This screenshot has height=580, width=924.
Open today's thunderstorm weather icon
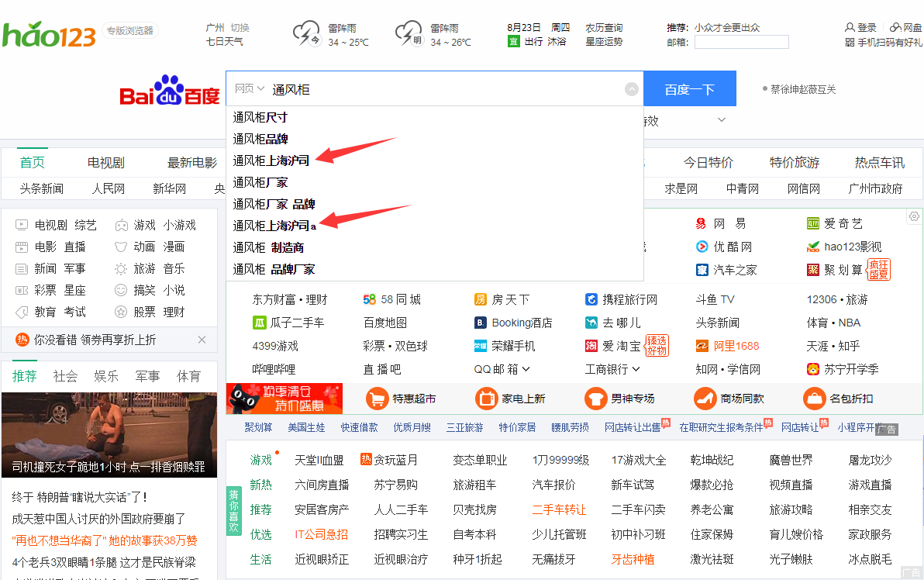[306, 33]
